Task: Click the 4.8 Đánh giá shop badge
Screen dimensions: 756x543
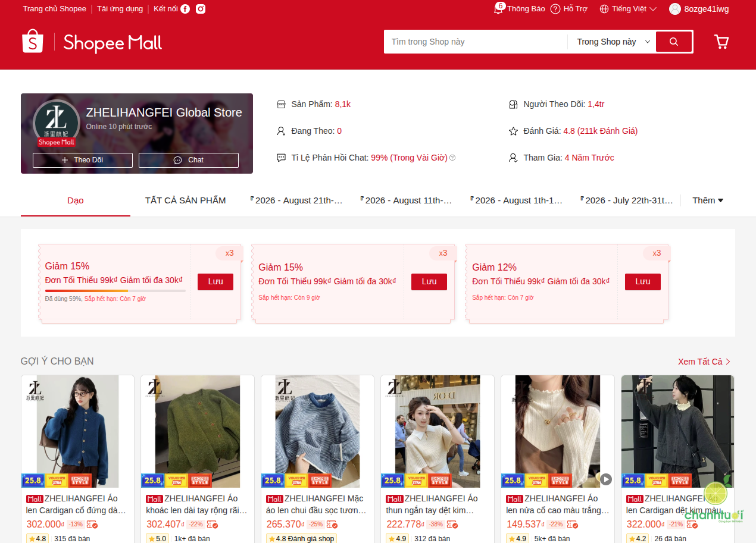Action: [x=301, y=539]
